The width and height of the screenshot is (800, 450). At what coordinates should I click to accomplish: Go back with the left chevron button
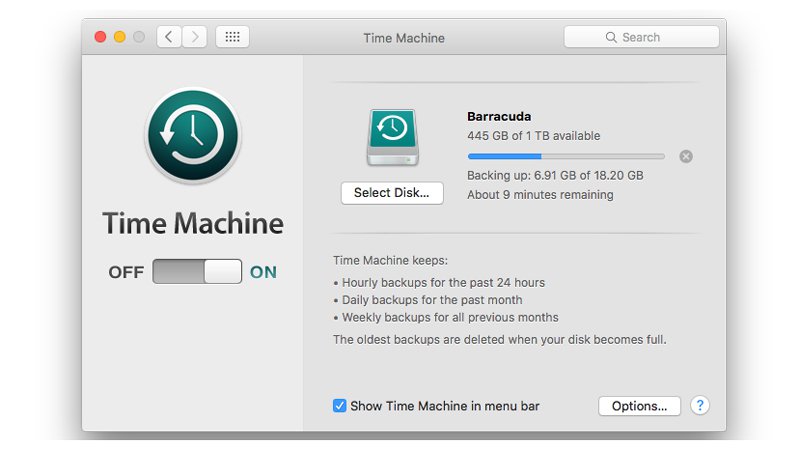pos(169,37)
